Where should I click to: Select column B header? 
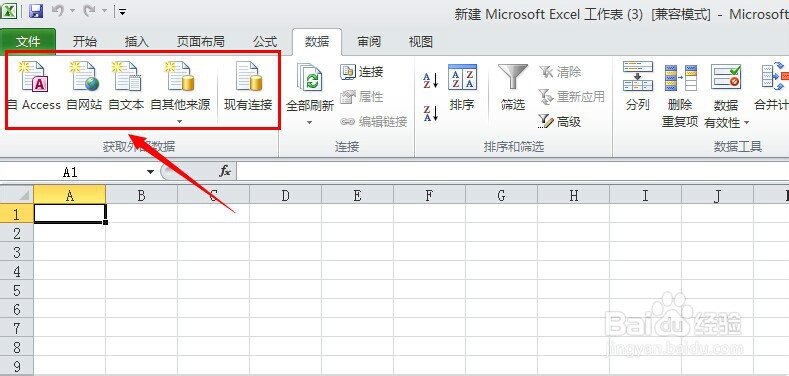(x=141, y=195)
